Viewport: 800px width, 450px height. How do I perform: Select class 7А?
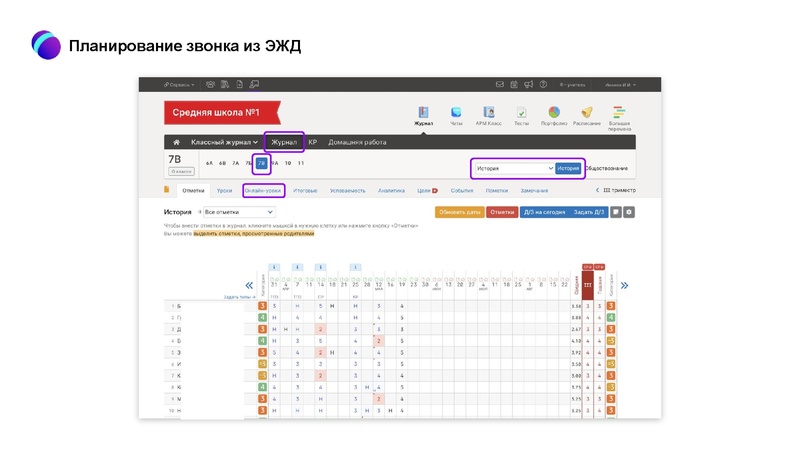(236, 163)
